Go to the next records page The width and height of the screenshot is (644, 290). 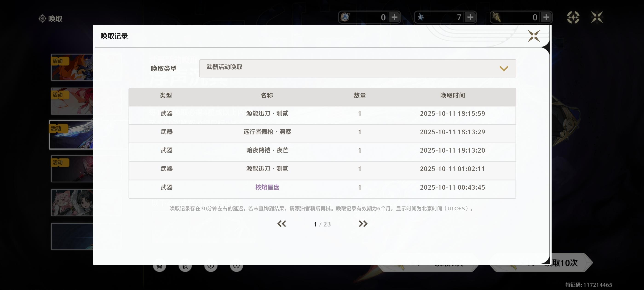coord(363,223)
